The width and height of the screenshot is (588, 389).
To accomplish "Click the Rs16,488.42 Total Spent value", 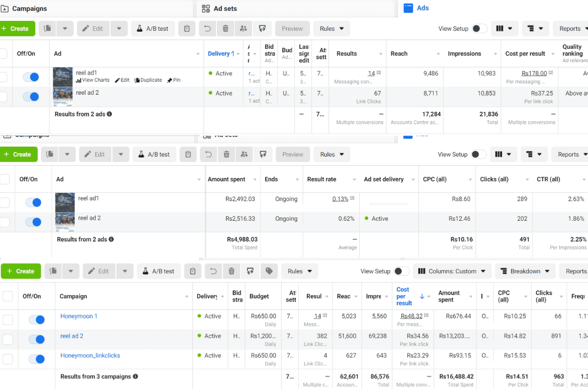I will [456, 377].
